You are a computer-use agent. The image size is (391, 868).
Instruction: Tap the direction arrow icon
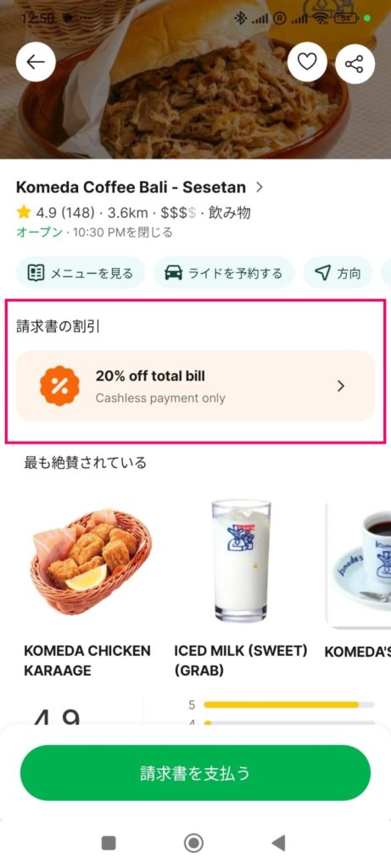322,273
